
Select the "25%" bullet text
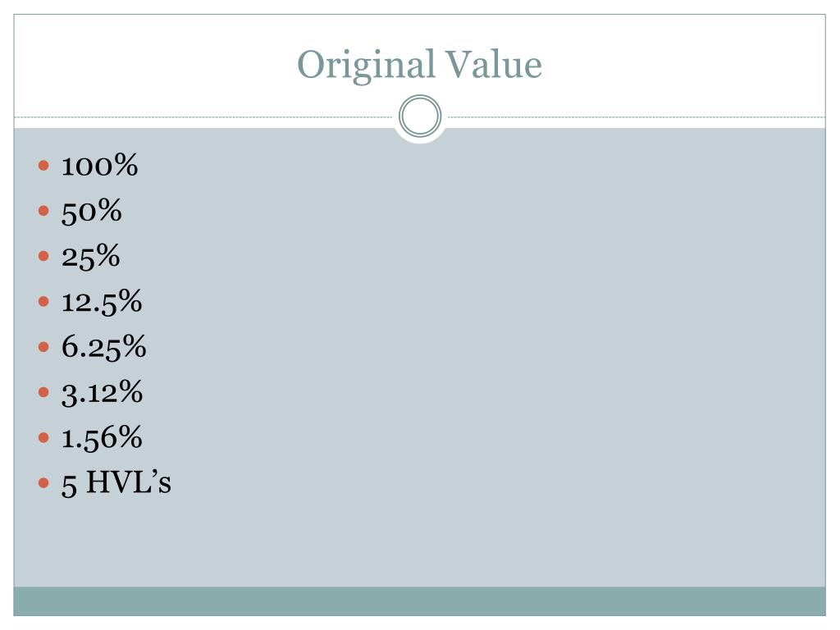click(90, 257)
